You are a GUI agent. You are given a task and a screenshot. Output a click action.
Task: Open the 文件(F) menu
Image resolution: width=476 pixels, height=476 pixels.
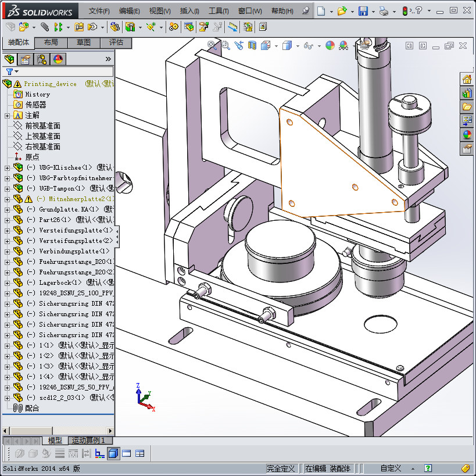99,11
